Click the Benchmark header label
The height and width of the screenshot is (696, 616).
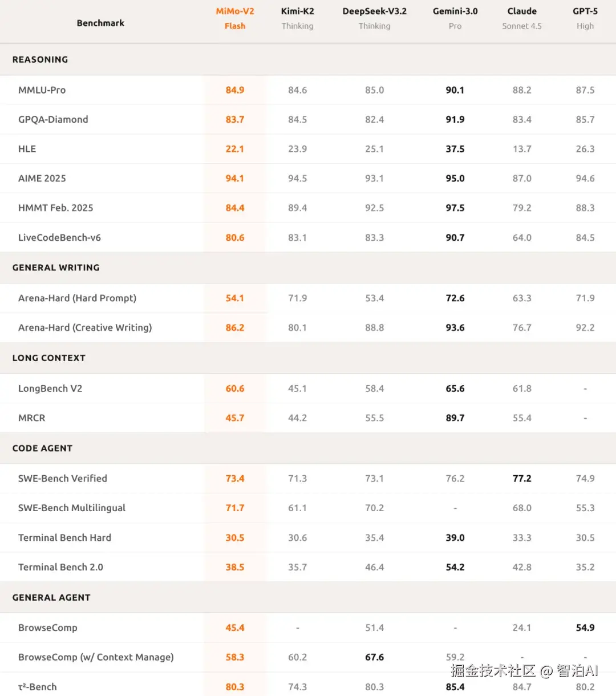pos(100,23)
